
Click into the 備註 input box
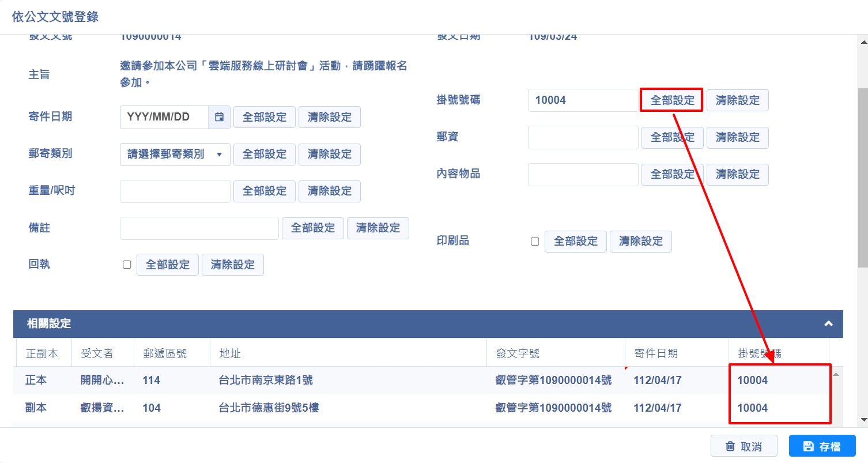(199, 228)
